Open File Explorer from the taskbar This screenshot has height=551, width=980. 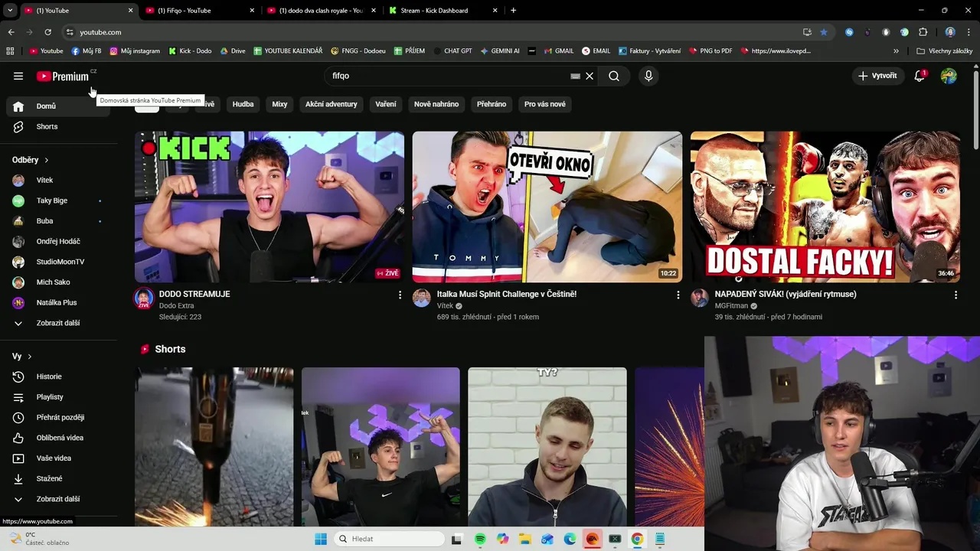pos(525,539)
